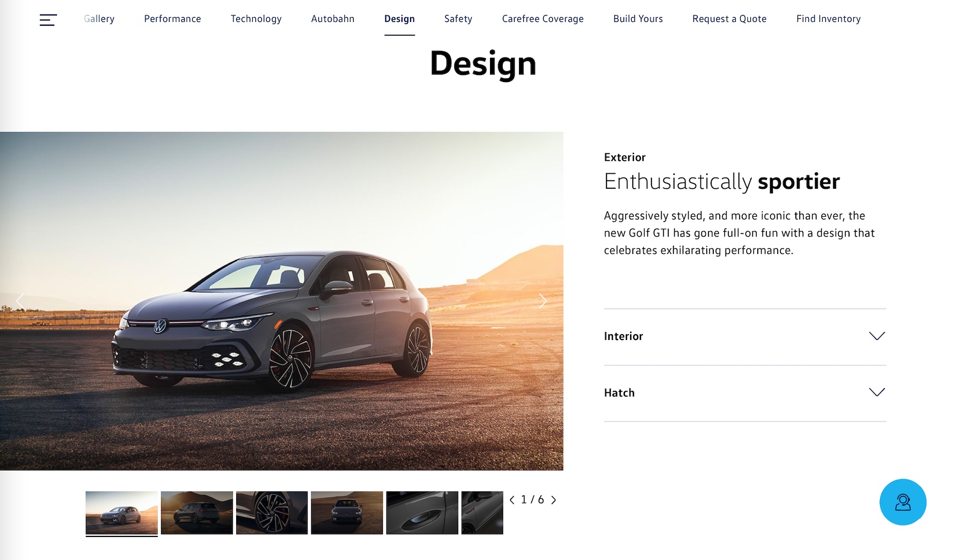Go to next thumbnail page arrow
This screenshot has height=560, width=966.
pyautogui.click(x=554, y=500)
